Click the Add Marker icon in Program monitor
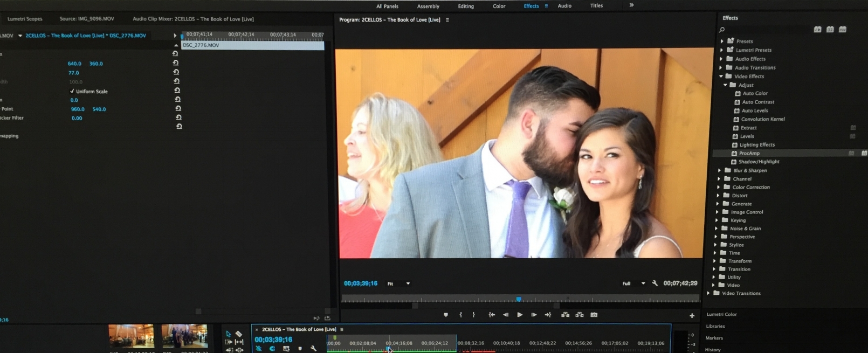Viewport: 868px width, 353px height. (445, 315)
